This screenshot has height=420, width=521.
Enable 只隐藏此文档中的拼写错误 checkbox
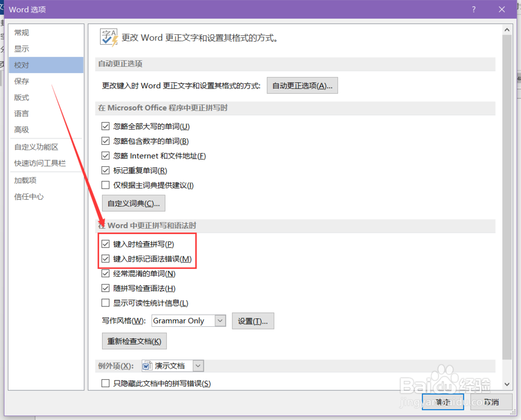coord(105,383)
